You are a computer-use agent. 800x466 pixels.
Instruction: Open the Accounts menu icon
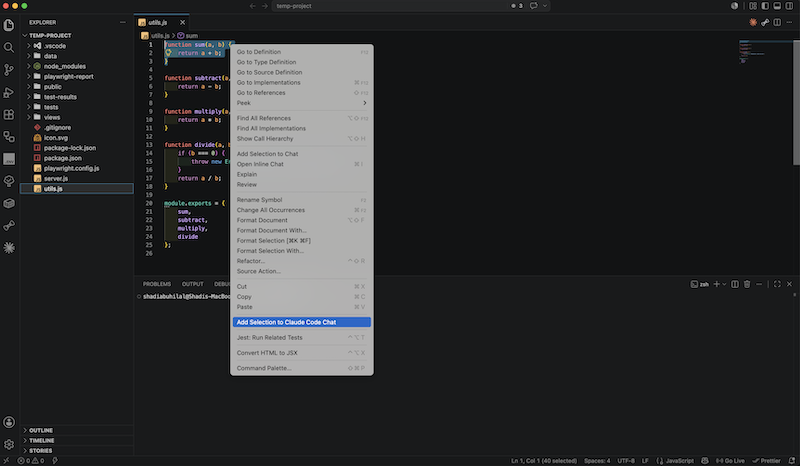click(9, 422)
